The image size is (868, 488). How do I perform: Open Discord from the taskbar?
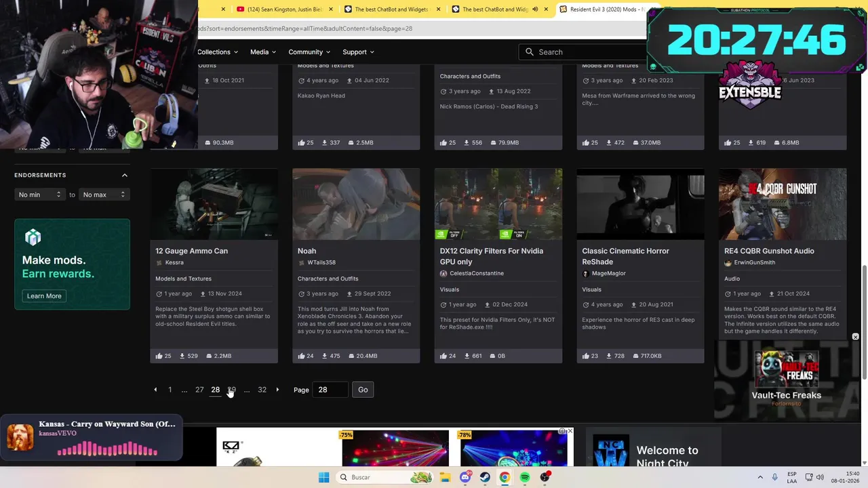click(465, 477)
